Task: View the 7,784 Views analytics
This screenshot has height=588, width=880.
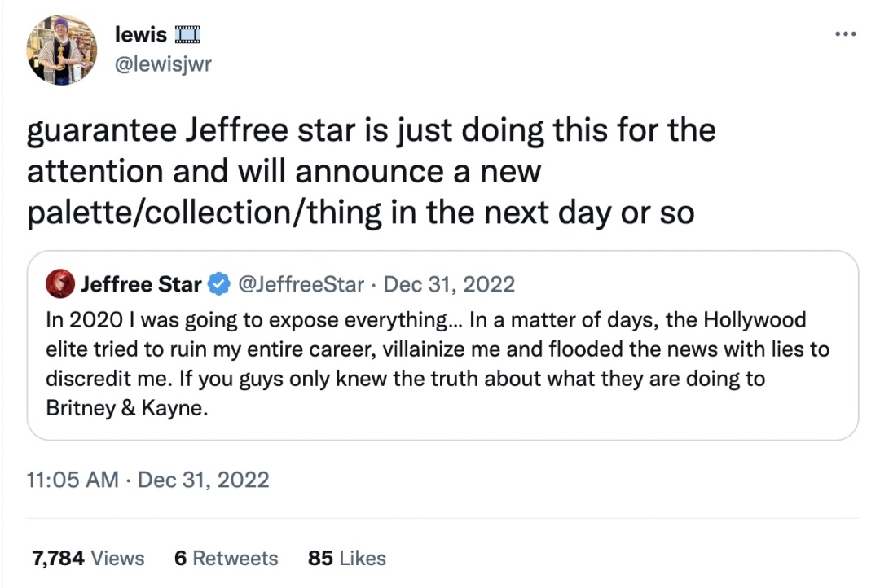Action: coord(88,558)
